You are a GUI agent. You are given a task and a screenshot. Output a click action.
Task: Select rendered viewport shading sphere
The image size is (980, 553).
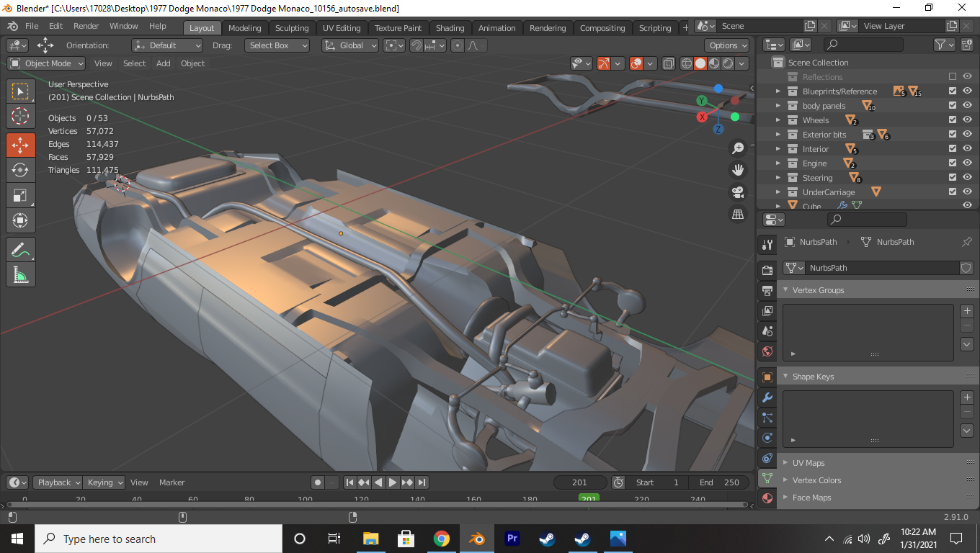tap(728, 63)
